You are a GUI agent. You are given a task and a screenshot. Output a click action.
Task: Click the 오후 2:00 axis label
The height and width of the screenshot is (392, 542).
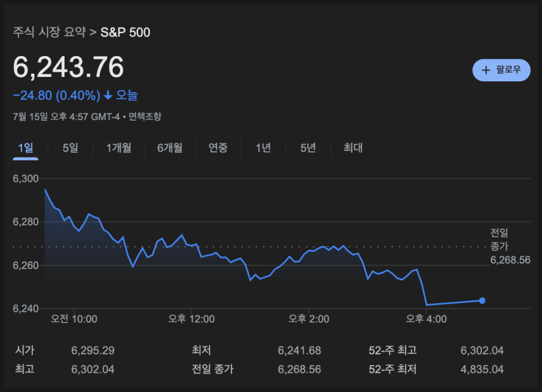click(309, 319)
